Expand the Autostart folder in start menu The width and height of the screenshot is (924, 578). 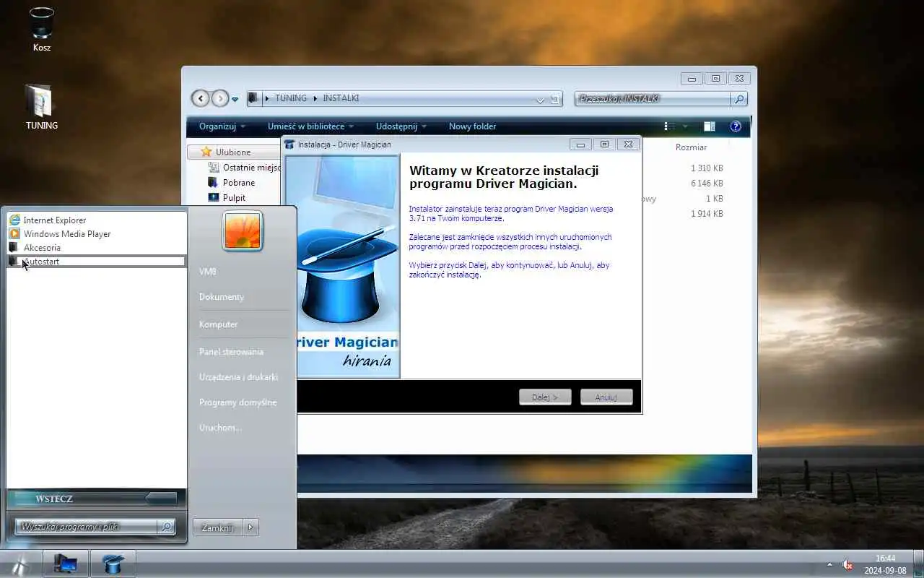[x=96, y=262]
